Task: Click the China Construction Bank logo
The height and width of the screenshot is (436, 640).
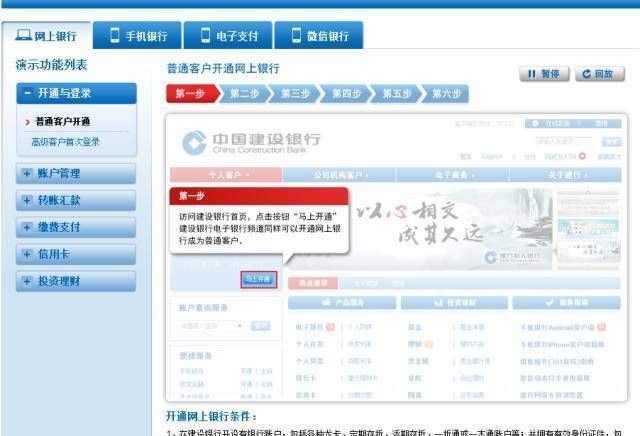Action: click(251, 142)
